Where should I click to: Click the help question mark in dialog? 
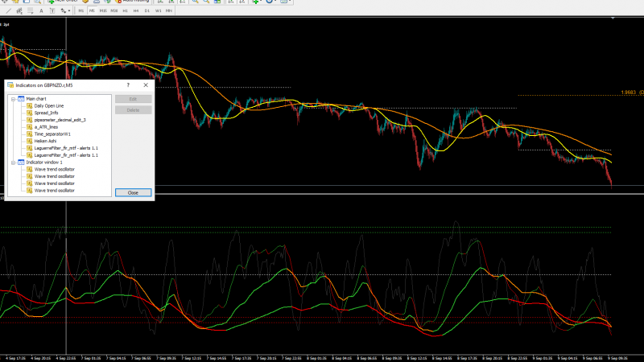click(128, 85)
